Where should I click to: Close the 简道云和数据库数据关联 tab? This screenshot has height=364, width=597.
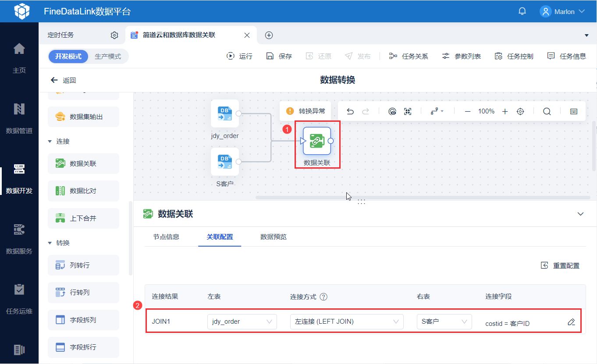coord(247,35)
